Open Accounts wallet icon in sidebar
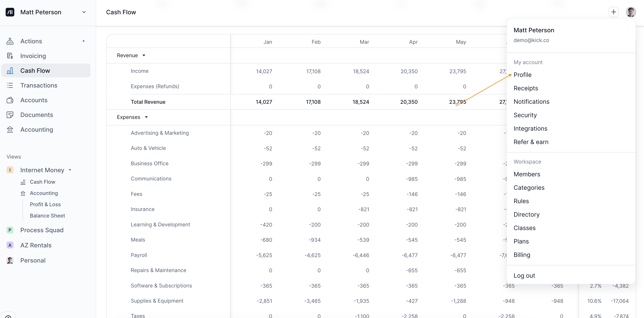Screen dimensions: 644x318 (10, 100)
